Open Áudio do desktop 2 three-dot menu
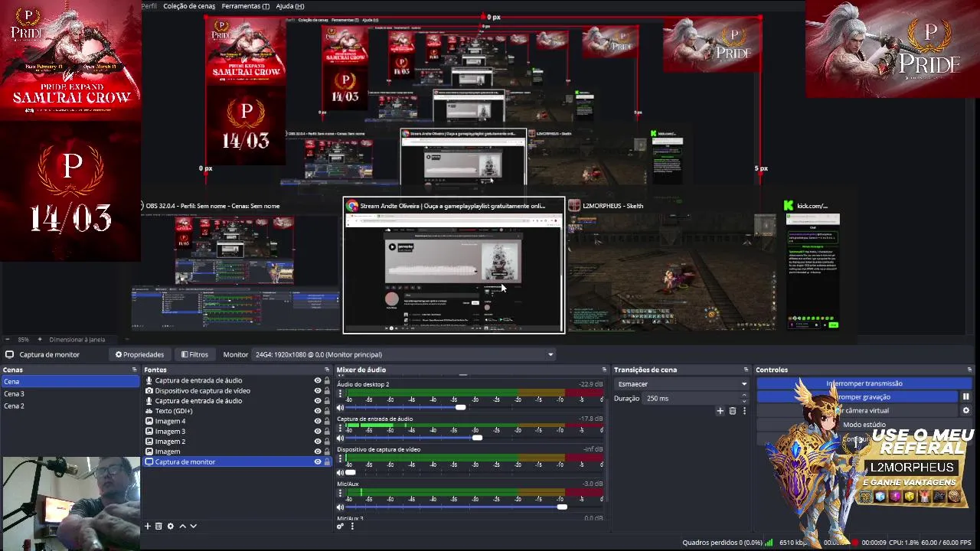 click(340, 395)
